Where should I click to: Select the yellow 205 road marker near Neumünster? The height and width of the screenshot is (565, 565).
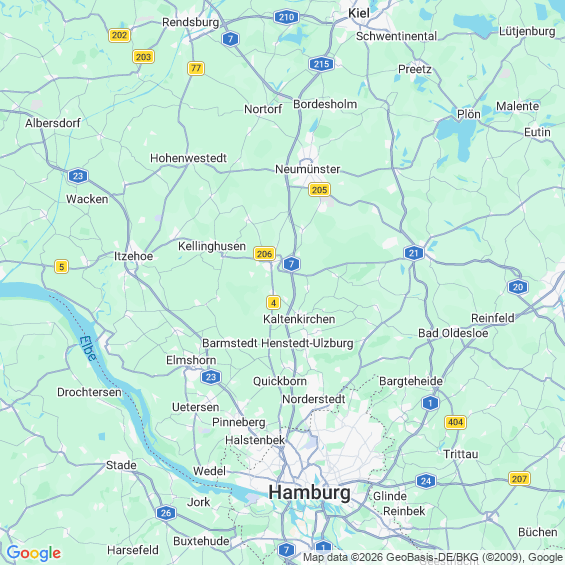pos(319,190)
